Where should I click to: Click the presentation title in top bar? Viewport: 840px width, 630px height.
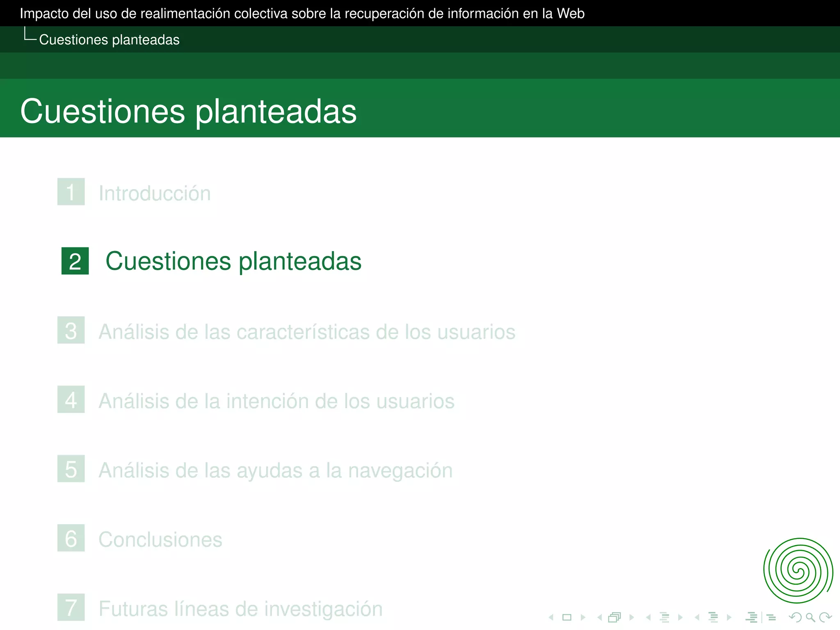[x=302, y=14]
